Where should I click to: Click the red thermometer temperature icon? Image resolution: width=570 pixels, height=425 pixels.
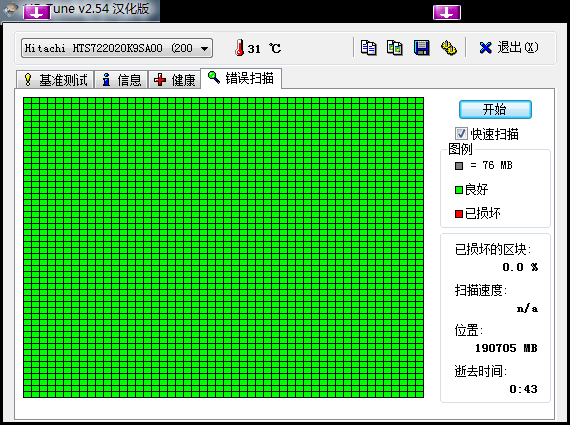(x=239, y=48)
